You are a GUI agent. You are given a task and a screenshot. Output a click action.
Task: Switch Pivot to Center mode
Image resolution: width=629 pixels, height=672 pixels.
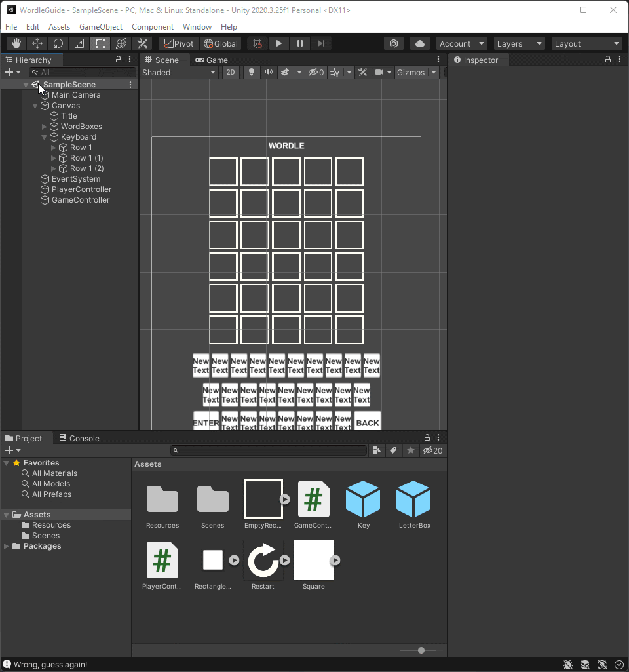(178, 43)
